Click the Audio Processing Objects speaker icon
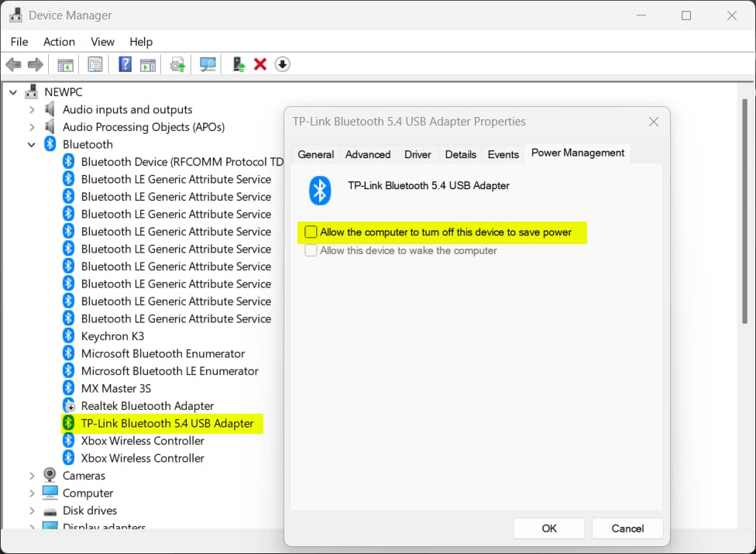 pyautogui.click(x=49, y=126)
